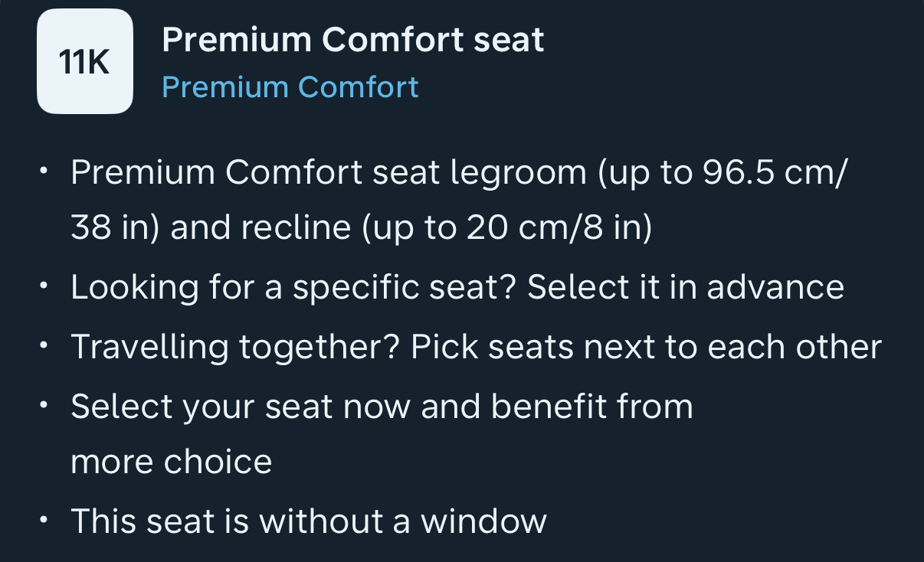Click the bullet before "Looking for a specific seat?"

click(x=45, y=287)
